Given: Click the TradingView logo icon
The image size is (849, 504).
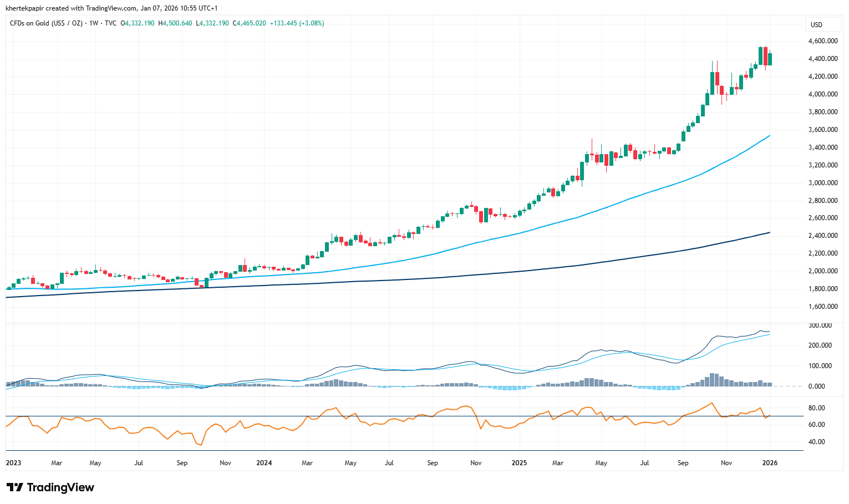Looking at the screenshot, I should [14, 487].
